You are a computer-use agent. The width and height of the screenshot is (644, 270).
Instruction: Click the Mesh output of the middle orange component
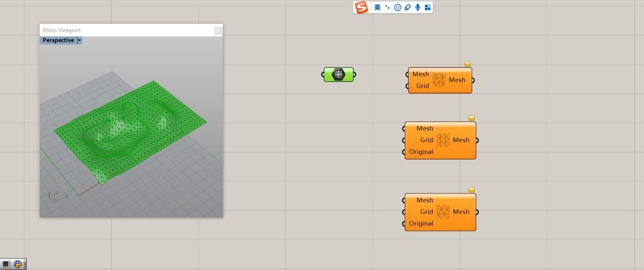pos(461,140)
